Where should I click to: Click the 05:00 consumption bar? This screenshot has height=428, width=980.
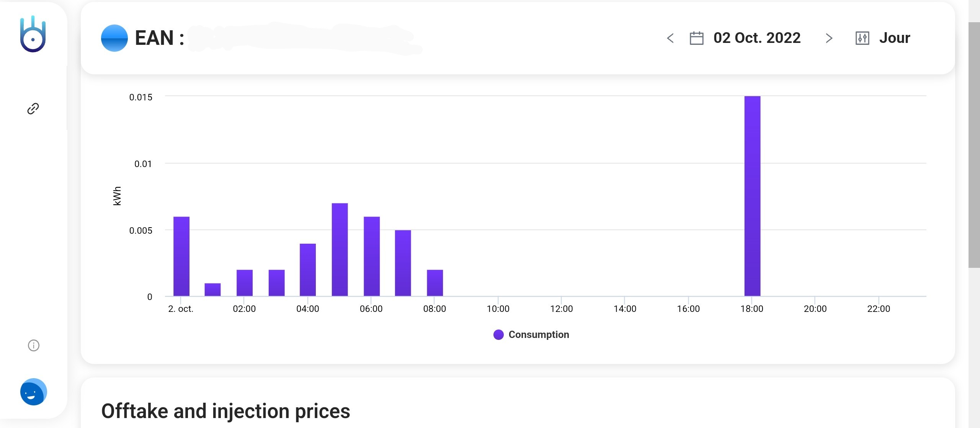[340, 249]
